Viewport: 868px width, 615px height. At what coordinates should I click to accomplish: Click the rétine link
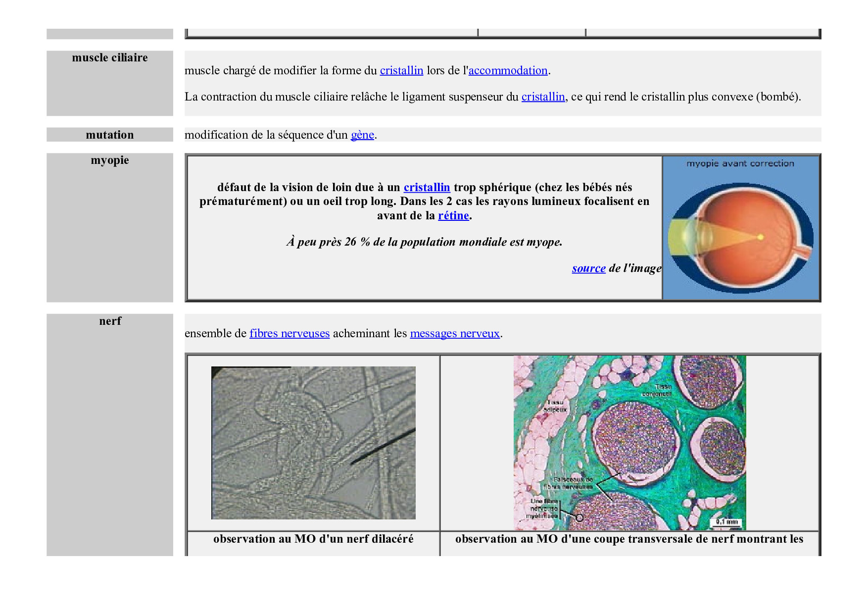point(453,215)
